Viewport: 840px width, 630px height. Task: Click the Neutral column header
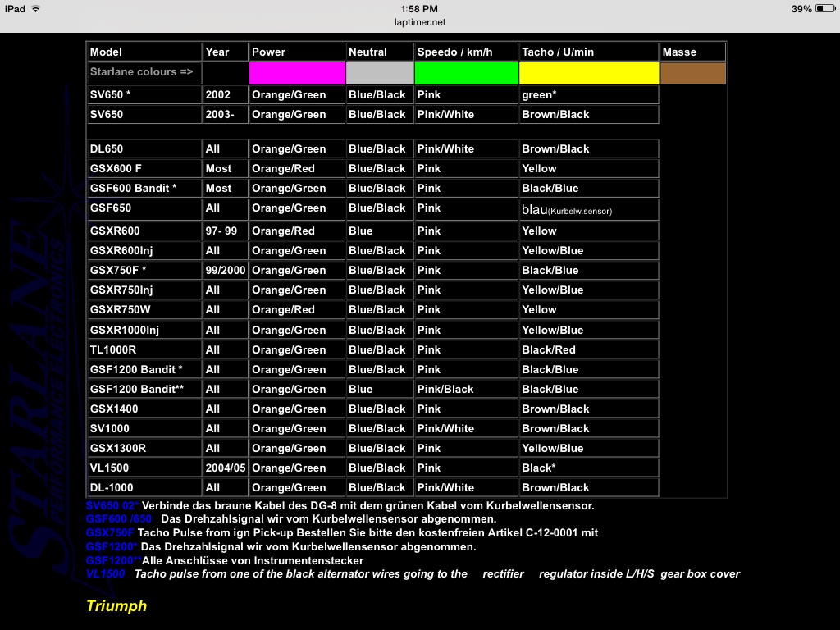pyautogui.click(x=380, y=52)
